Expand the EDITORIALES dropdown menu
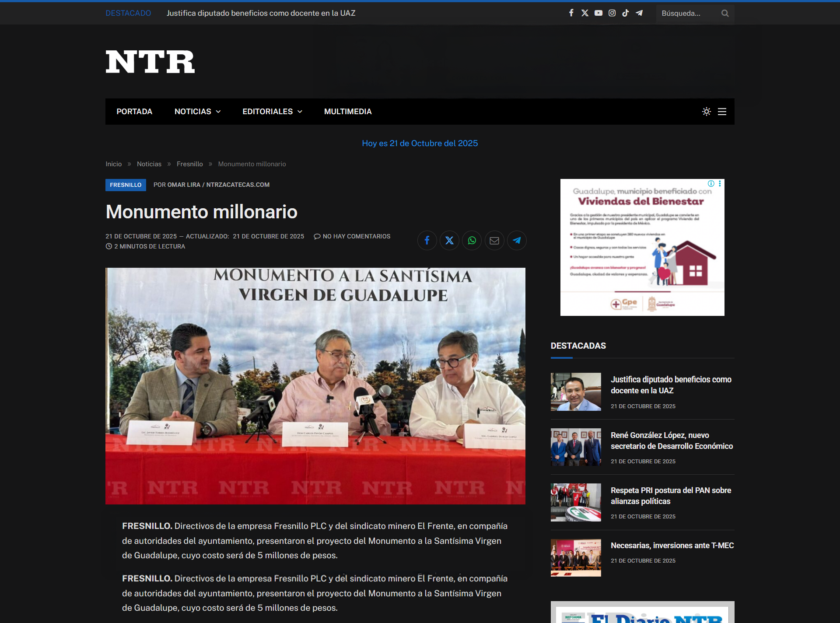The image size is (840, 623). coord(273,112)
